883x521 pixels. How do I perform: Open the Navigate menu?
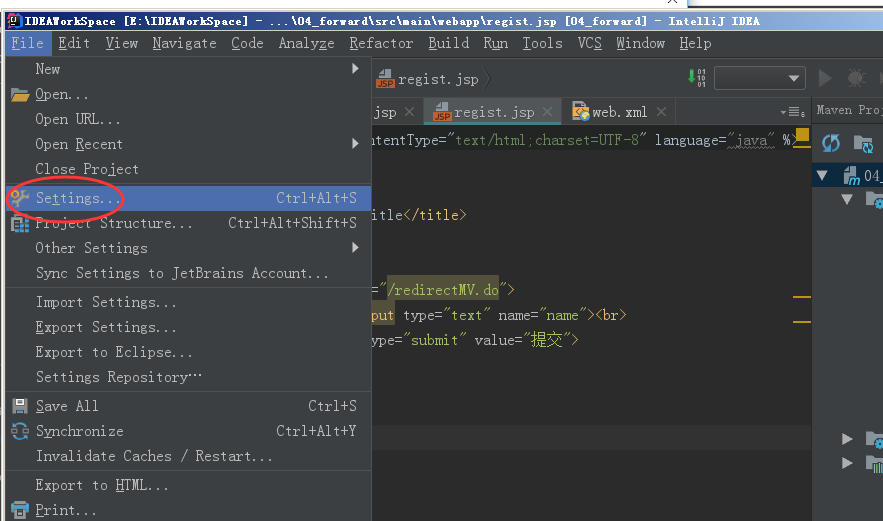184,43
